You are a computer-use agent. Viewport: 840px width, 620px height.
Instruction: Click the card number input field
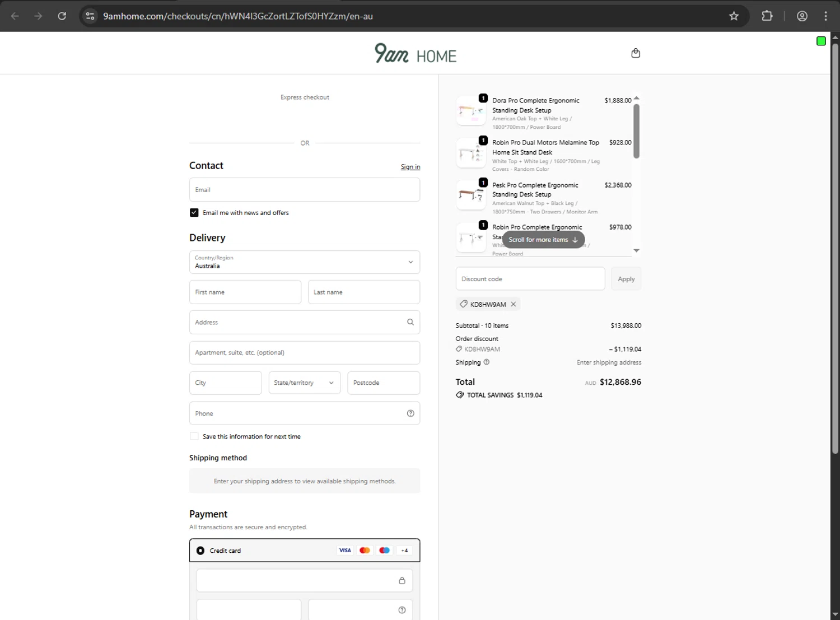pos(305,580)
